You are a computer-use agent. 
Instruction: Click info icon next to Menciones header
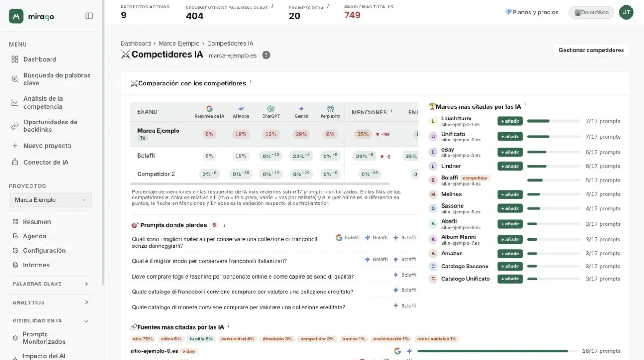[x=392, y=110]
